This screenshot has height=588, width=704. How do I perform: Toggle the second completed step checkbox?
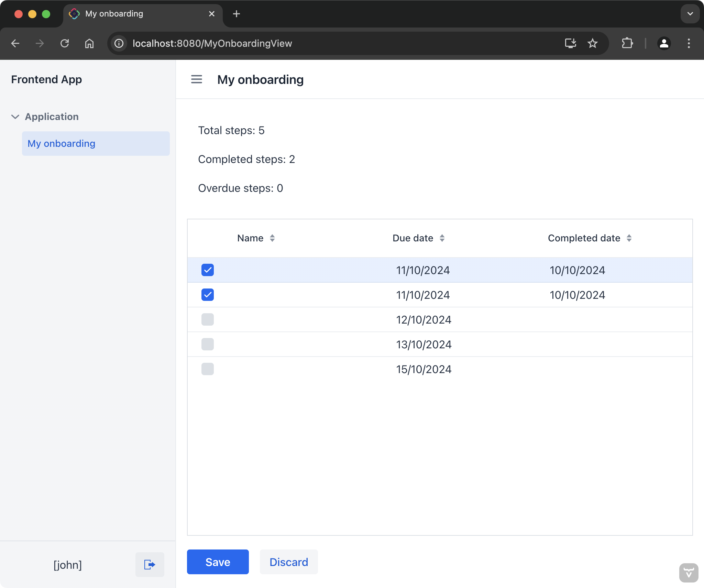208,294
